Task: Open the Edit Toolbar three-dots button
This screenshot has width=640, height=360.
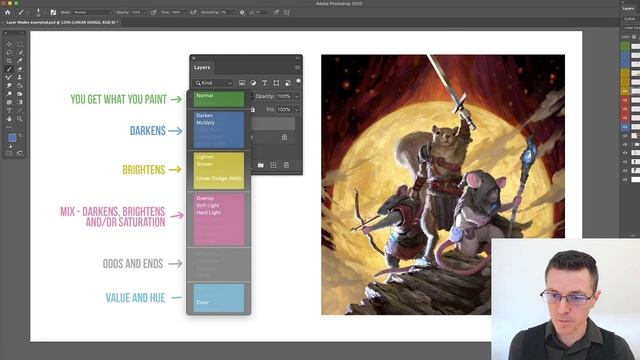Action: tap(9, 127)
